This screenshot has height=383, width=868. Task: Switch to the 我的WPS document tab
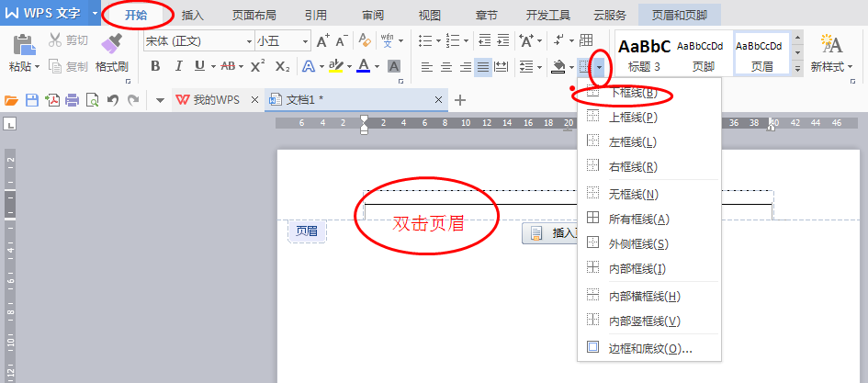tap(216, 100)
